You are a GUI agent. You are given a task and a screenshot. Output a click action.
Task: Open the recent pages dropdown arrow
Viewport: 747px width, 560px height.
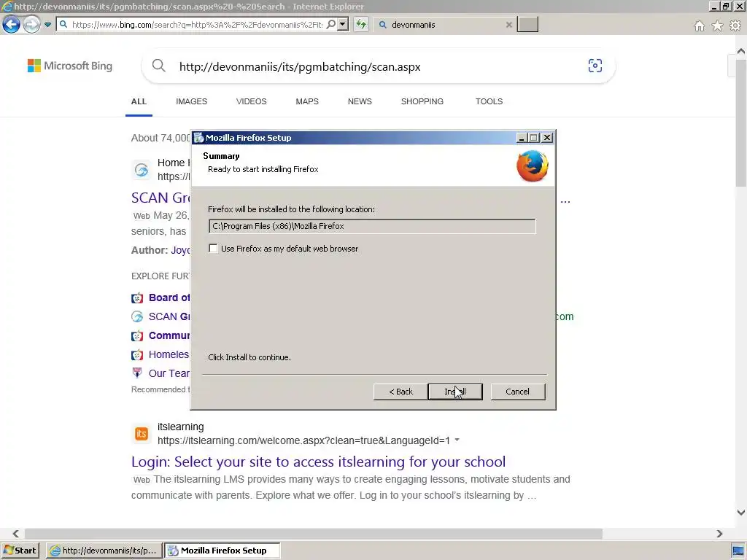pyautogui.click(x=47, y=25)
